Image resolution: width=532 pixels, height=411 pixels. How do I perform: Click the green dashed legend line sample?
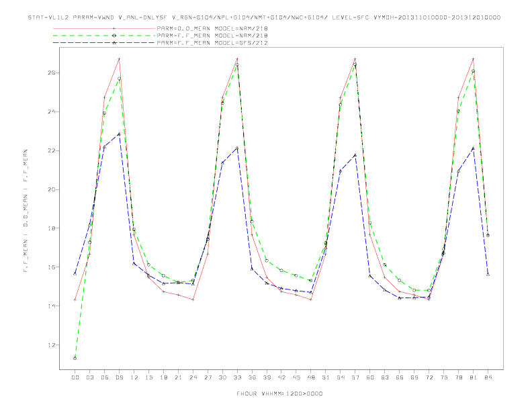pos(104,36)
